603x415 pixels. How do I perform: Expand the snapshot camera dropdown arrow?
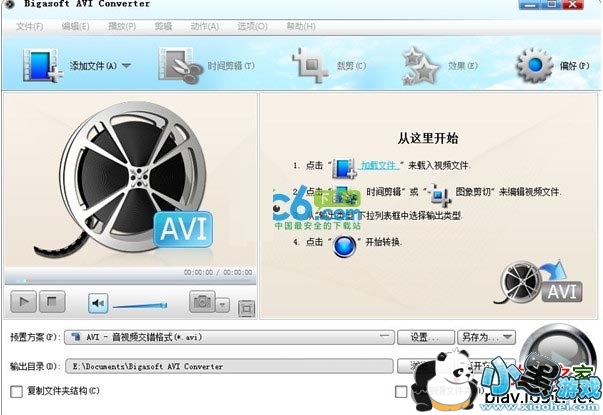coord(222,305)
